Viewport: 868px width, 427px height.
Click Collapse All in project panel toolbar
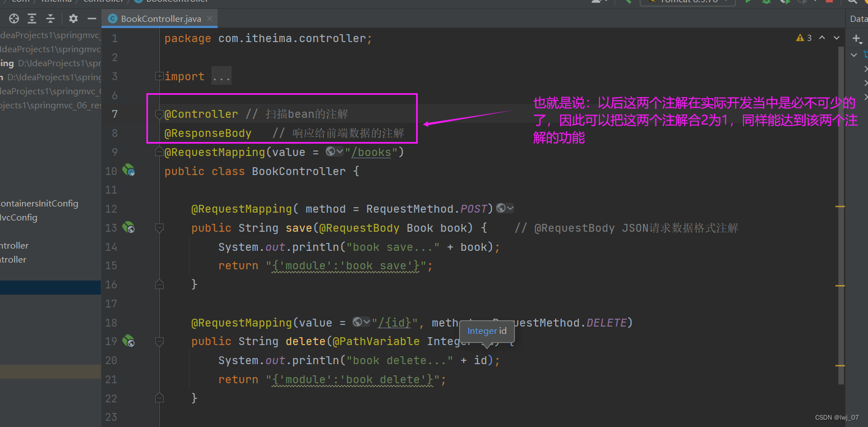point(50,19)
